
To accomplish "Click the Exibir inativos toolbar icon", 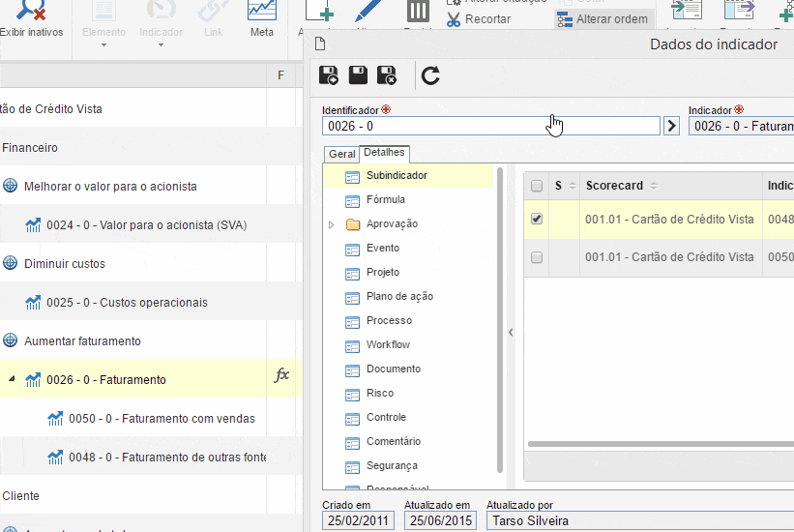I will [x=31, y=12].
